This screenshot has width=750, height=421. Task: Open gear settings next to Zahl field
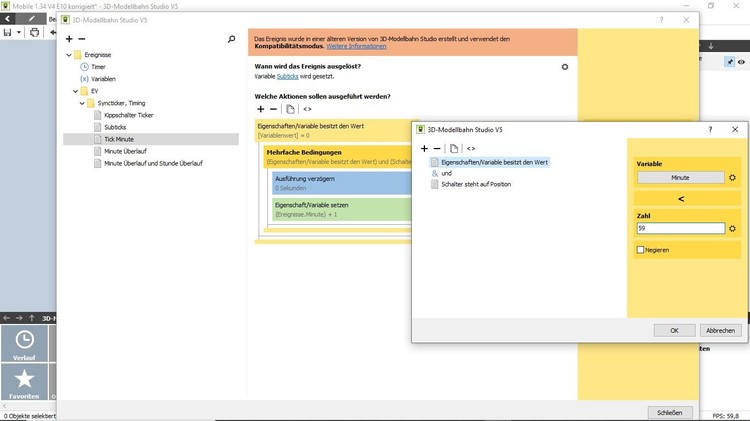[732, 229]
